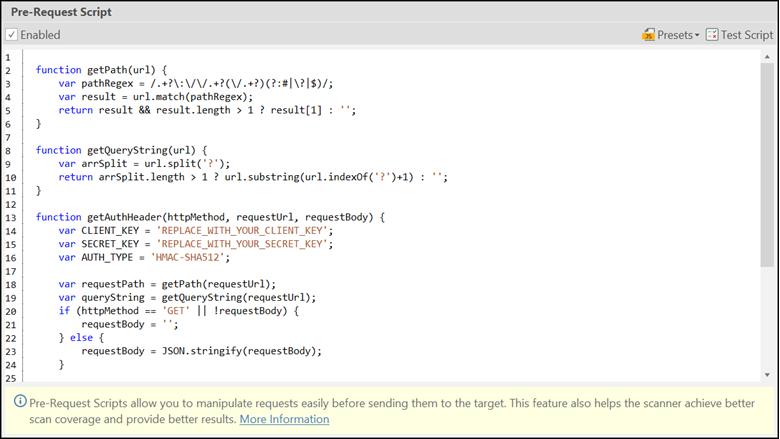The width and height of the screenshot is (780, 439).
Task: Click the 'return arrSplit.length' code line
Action: point(253,177)
